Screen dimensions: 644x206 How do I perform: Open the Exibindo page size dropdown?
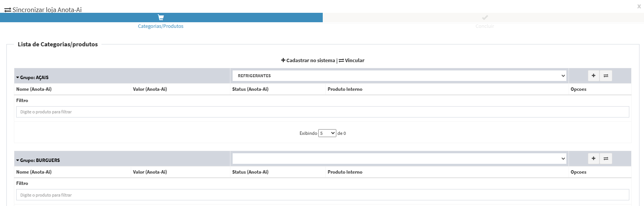coord(327,133)
